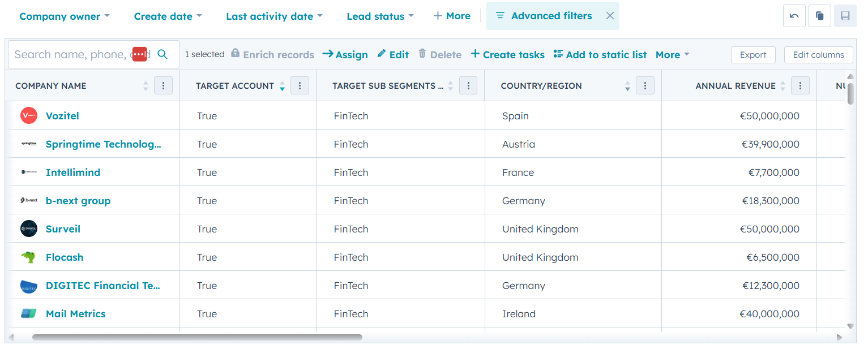Image resolution: width=868 pixels, height=345 pixels.
Task: Open DIGITEC Financial Te... record
Action: 103,286
